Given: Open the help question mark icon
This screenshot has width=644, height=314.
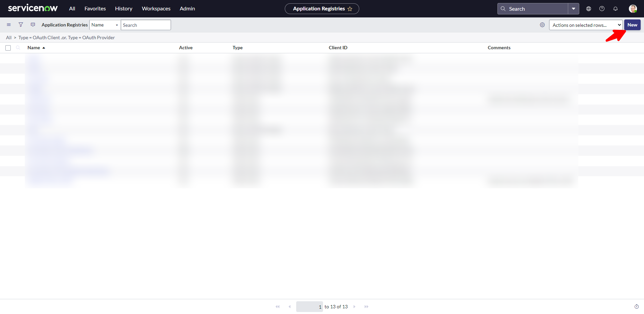Looking at the screenshot, I should (x=602, y=9).
